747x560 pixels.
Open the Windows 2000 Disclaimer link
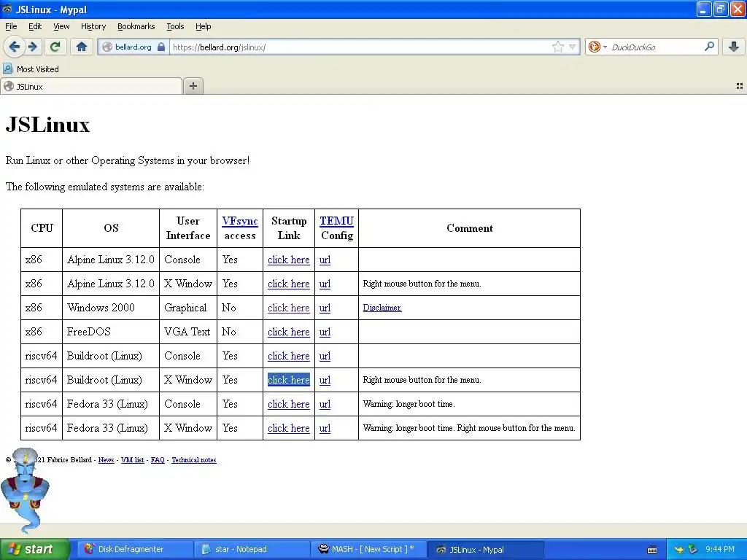(382, 308)
